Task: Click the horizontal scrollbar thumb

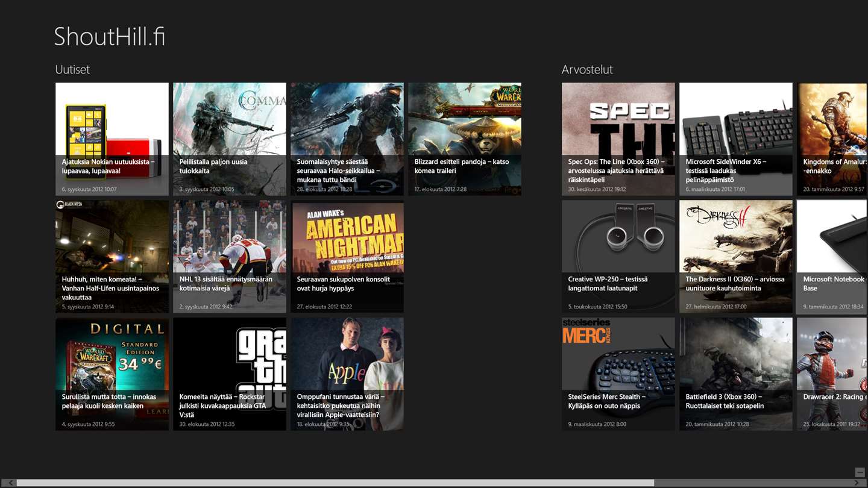Action: pos(335,483)
